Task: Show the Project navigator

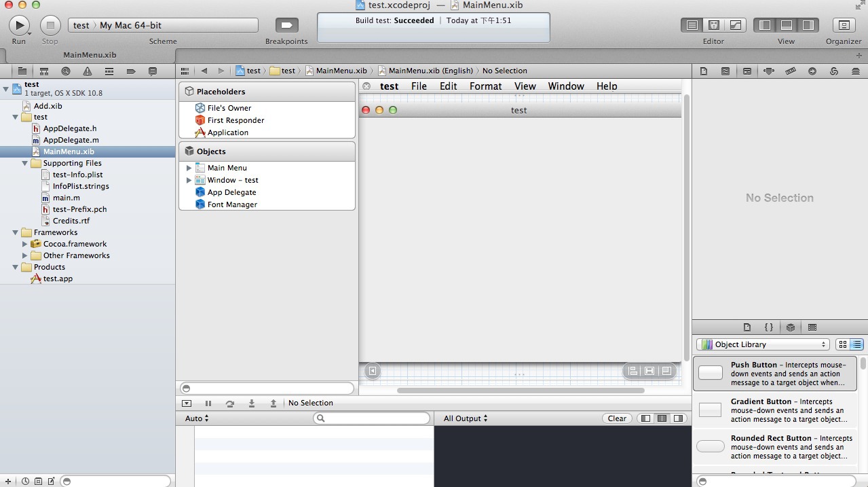Action: click(22, 71)
